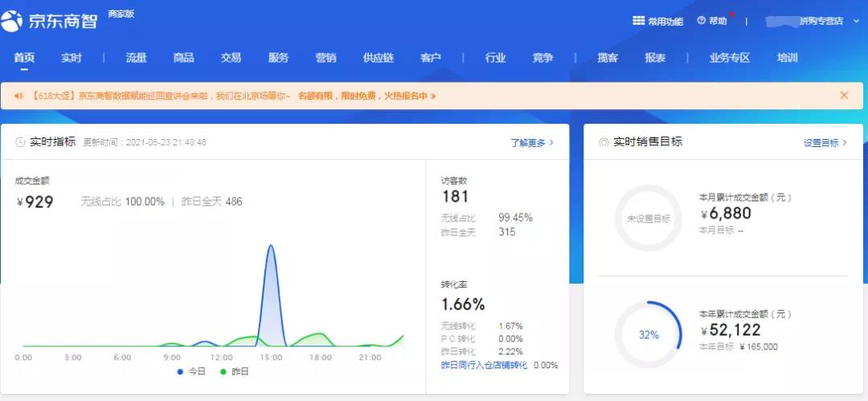Expand the store account dropdown arrow
This screenshot has height=401, width=868.
point(858,21)
